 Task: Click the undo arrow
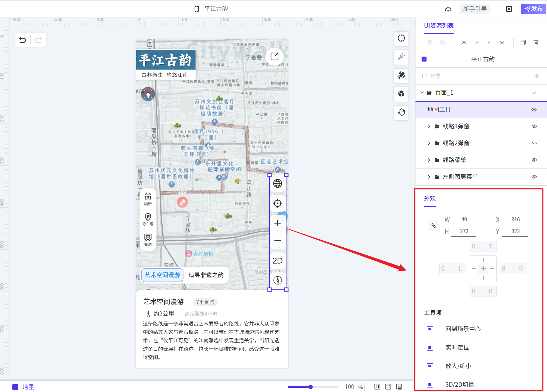pyautogui.click(x=22, y=40)
